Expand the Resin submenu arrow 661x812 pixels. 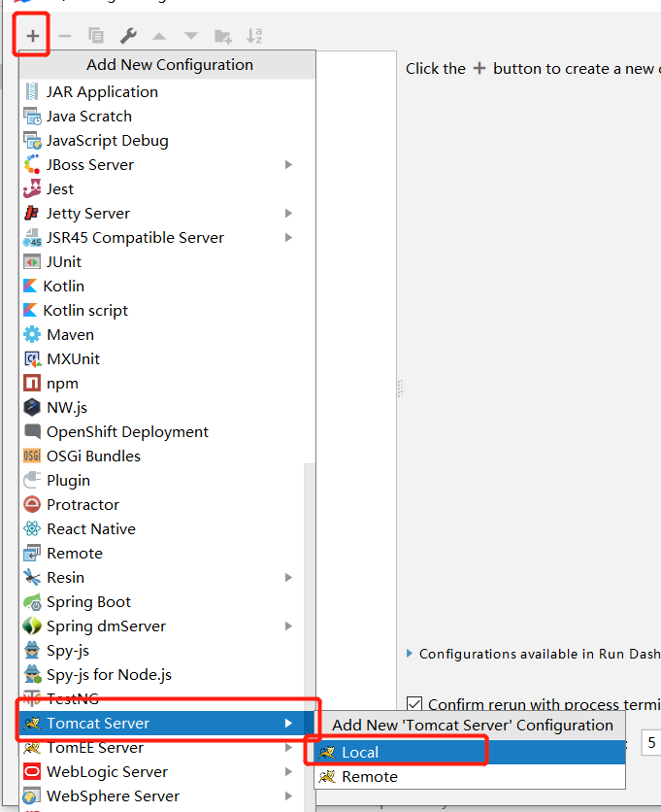(x=288, y=577)
